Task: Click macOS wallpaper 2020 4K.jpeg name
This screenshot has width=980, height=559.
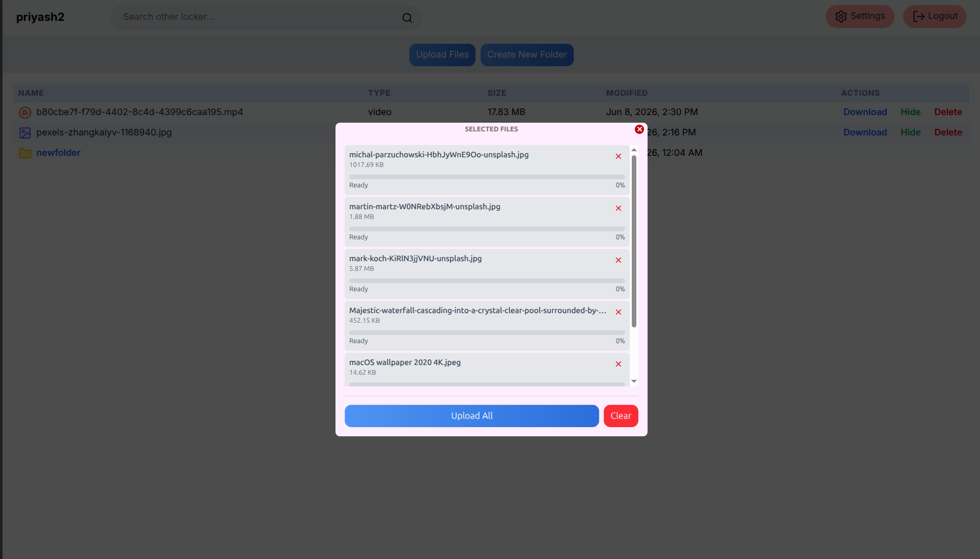Action: tap(405, 362)
